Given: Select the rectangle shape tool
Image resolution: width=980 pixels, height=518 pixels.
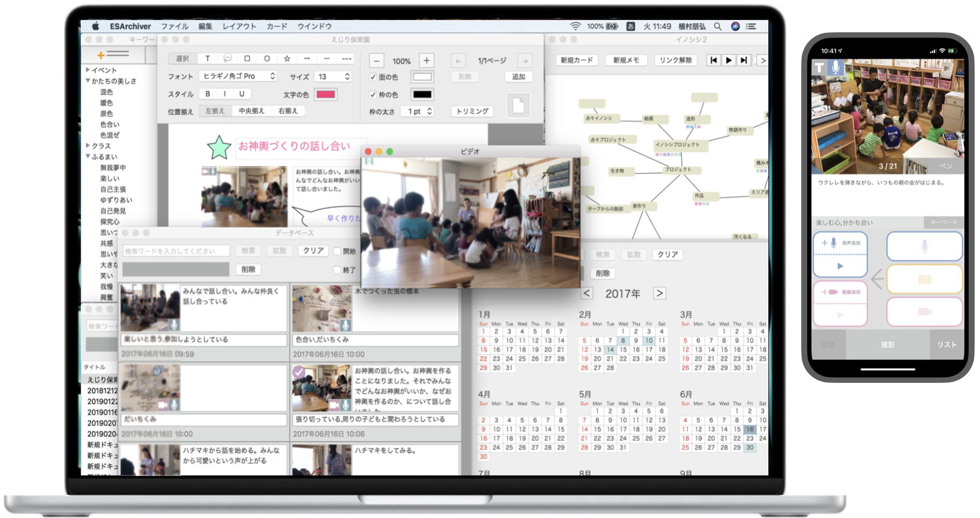Looking at the screenshot, I should pos(247,59).
